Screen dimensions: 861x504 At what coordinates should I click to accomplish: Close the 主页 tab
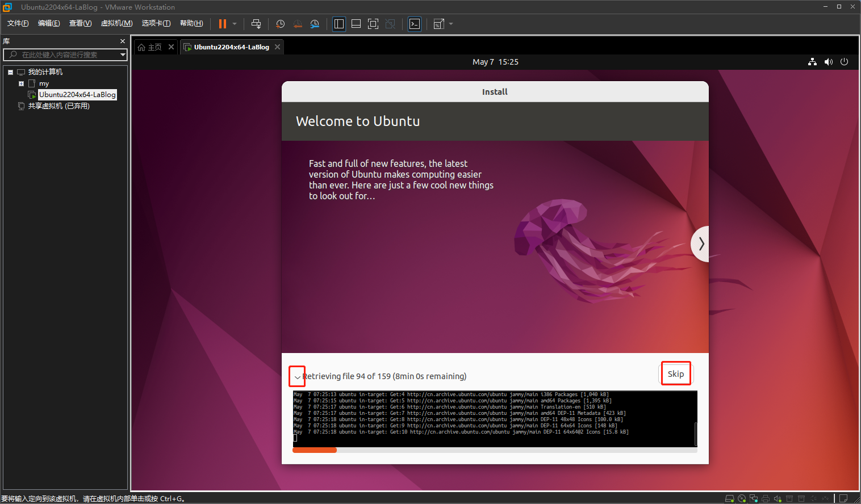click(x=171, y=47)
